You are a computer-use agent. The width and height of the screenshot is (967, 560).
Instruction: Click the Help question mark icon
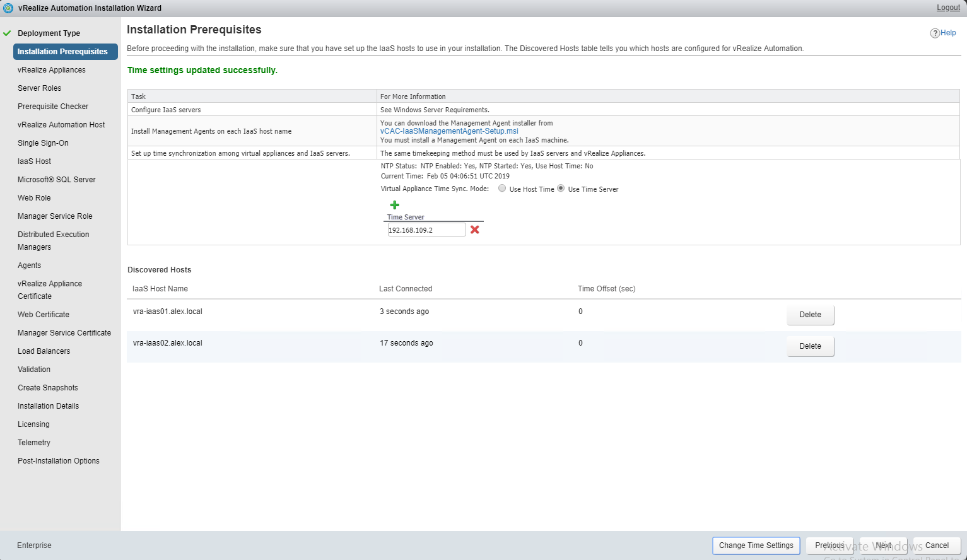(x=935, y=33)
